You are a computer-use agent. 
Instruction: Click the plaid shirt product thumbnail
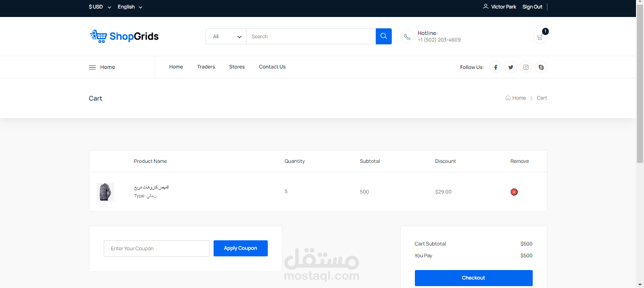coord(105,192)
